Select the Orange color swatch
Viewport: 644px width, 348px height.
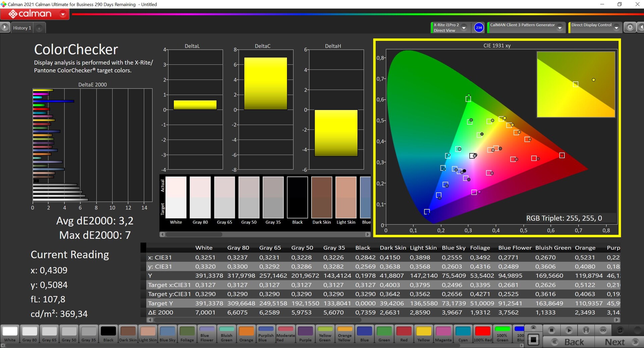[x=246, y=334]
